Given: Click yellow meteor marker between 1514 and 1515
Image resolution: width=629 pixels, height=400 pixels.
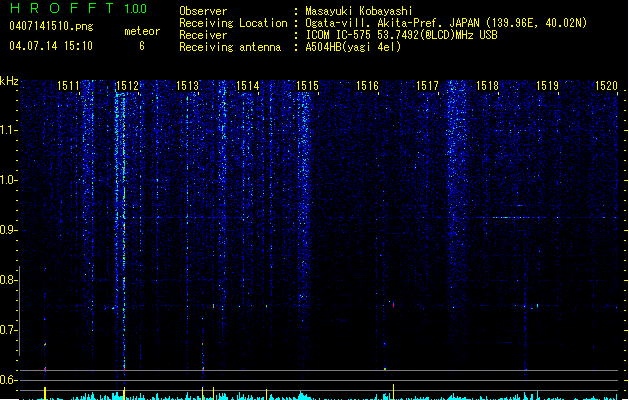Looking at the screenshot, I should [266, 394].
